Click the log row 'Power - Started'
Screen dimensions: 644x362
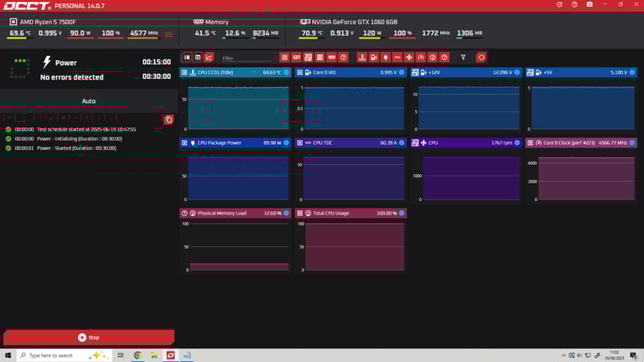pyautogui.click(x=60, y=148)
